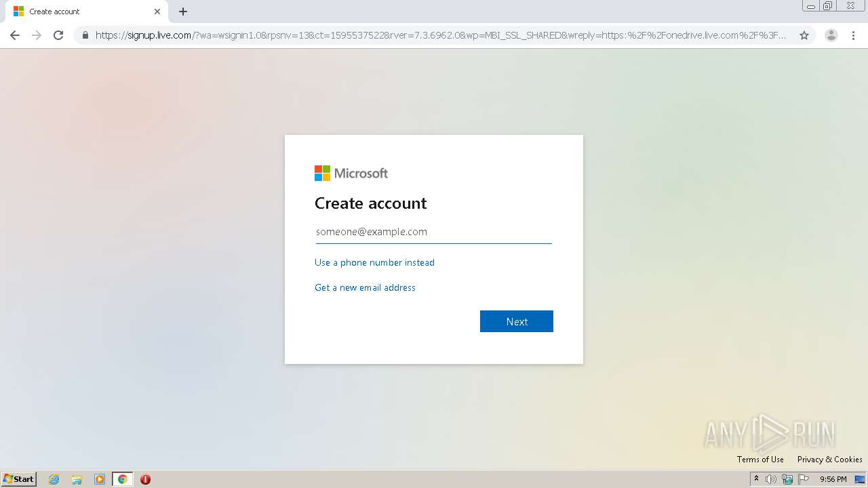Bookmark this page with the star icon
Viewport: 868px width, 488px height.
click(x=804, y=35)
